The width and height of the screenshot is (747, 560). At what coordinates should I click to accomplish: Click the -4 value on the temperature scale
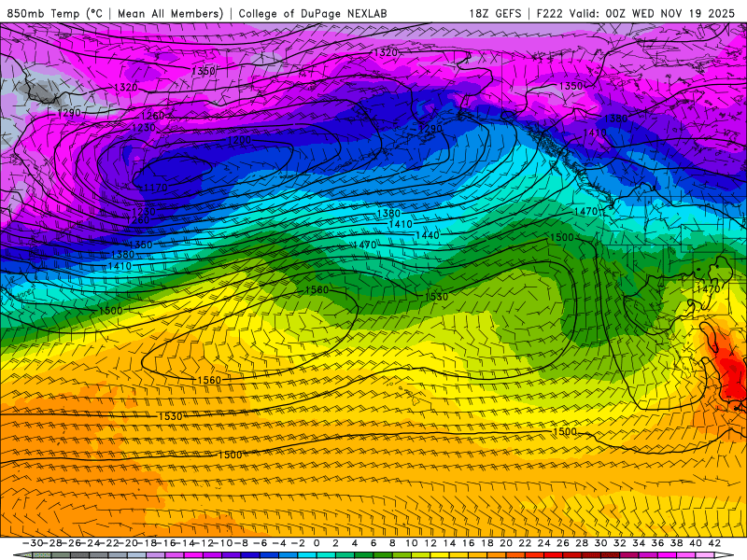(279, 543)
